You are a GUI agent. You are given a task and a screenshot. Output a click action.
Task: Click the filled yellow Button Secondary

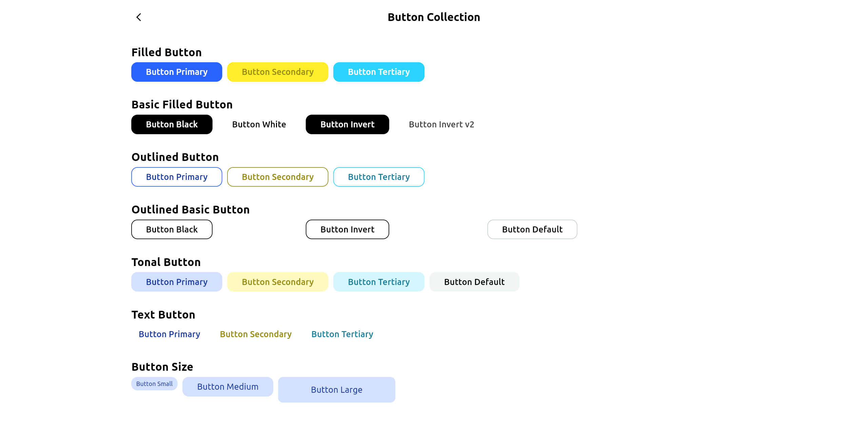click(x=278, y=72)
